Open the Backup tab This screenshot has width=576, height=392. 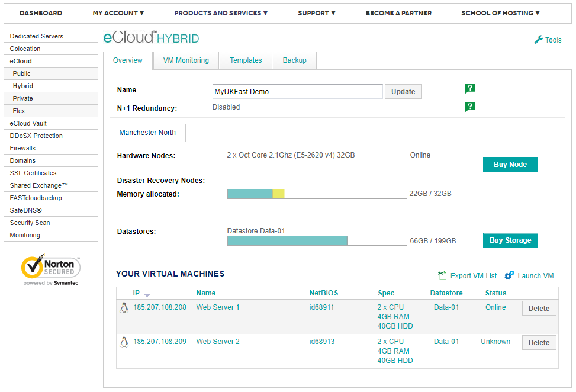[295, 60]
